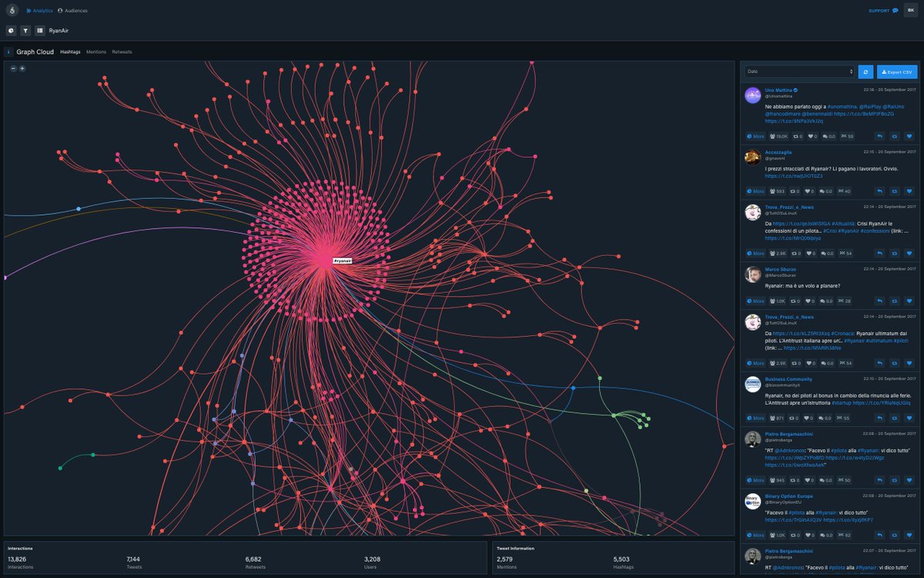The image size is (924, 578).
Task: Like the Binary Option Europe tweet
Action: 909,535
